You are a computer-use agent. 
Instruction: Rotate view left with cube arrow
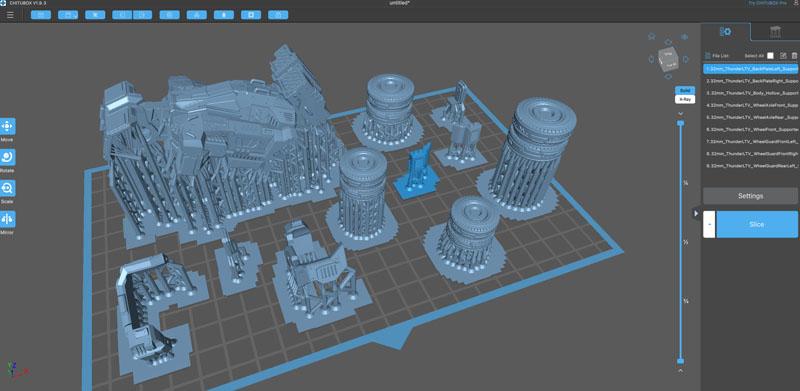click(651, 59)
